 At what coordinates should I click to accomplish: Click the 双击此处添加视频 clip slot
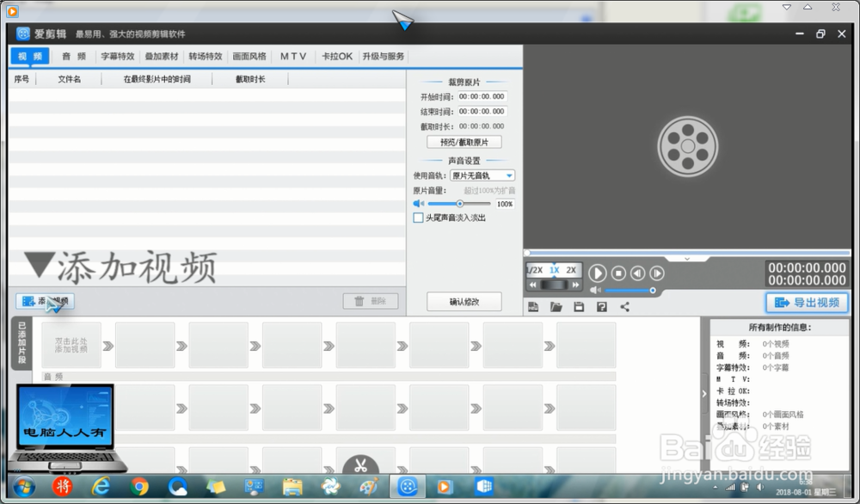(71, 345)
